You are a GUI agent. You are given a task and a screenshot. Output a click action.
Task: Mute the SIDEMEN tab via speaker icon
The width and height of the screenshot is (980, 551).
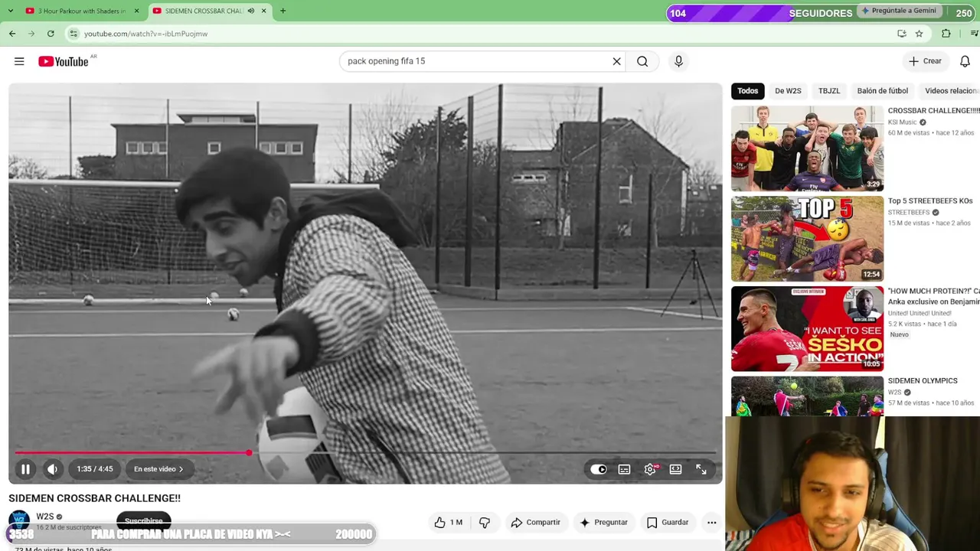pos(250,11)
